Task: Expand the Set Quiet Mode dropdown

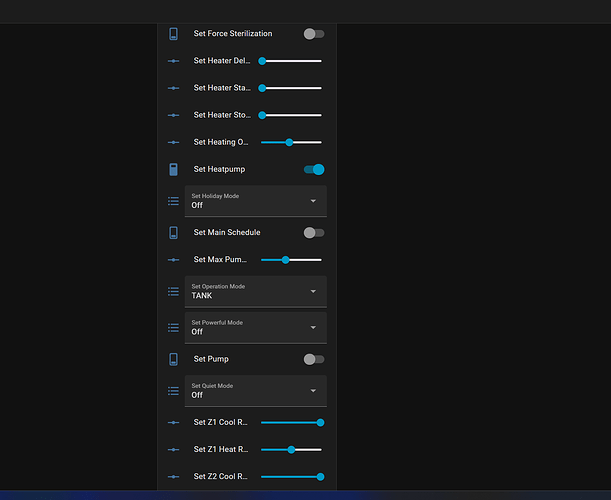Action: [256, 390]
